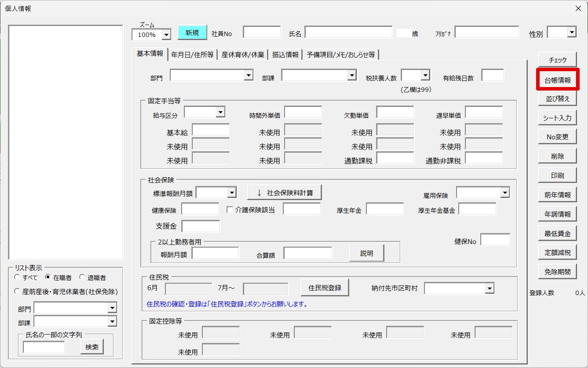This screenshot has width=588, height=368.
Task: Open the 雇用保険 dropdown
Action: (x=504, y=193)
